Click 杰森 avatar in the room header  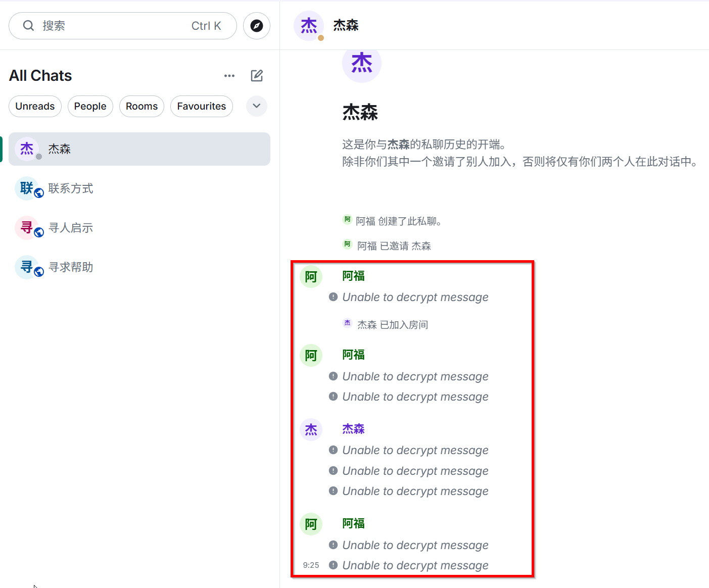[309, 25]
